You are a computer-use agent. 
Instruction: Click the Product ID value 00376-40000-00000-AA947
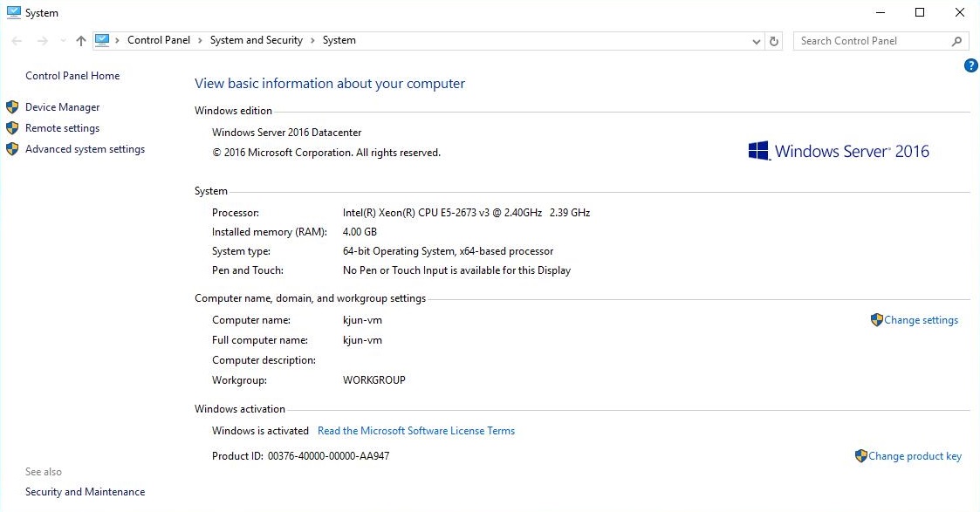click(328, 456)
